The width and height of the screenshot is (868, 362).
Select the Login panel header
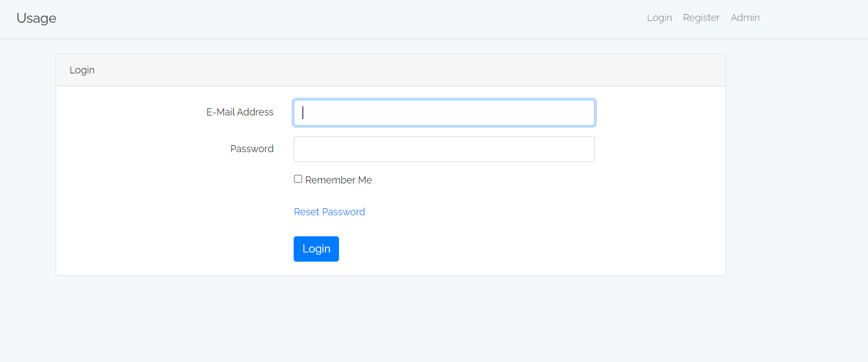pyautogui.click(x=82, y=70)
